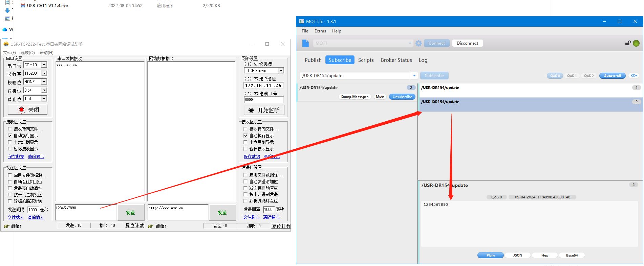Open the TCP Server protocol type dropdown
The image size is (644, 266).
[x=281, y=71]
